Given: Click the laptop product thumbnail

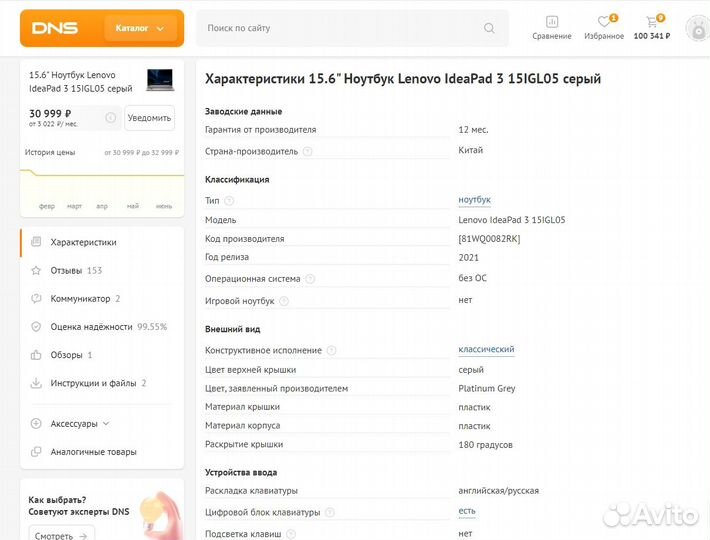Looking at the screenshot, I should (x=160, y=80).
